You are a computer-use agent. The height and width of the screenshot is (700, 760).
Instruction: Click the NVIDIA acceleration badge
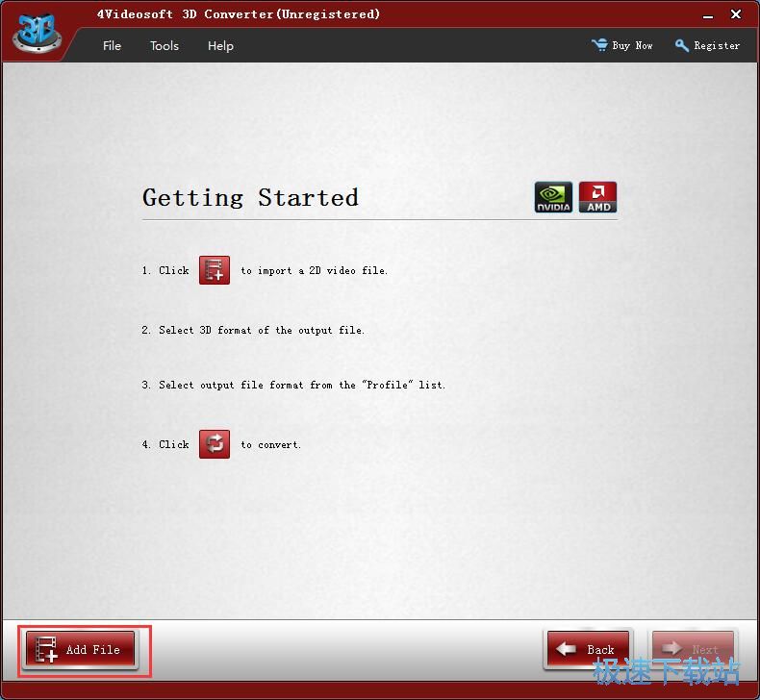point(553,197)
